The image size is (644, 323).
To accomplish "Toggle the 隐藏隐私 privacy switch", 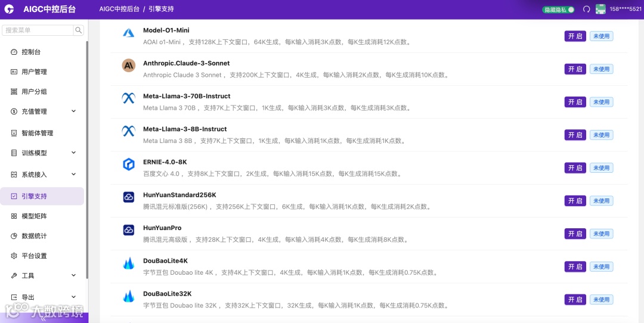I will (558, 10).
